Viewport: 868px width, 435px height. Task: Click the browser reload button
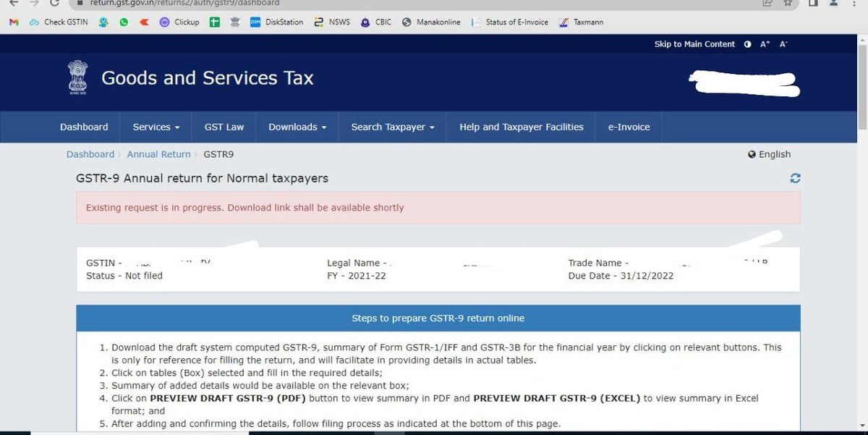(x=55, y=3)
